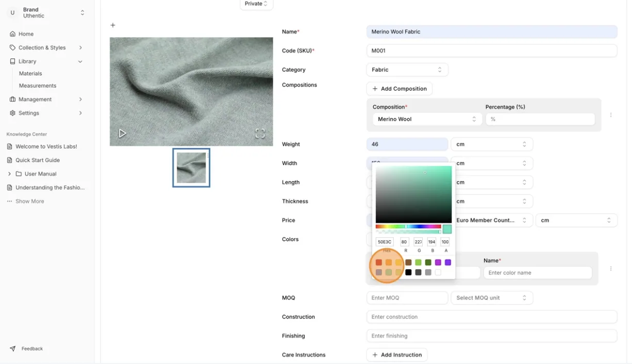Click the B value field 194
This screenshot has height=364, width=632.
[x=431, y=242]
